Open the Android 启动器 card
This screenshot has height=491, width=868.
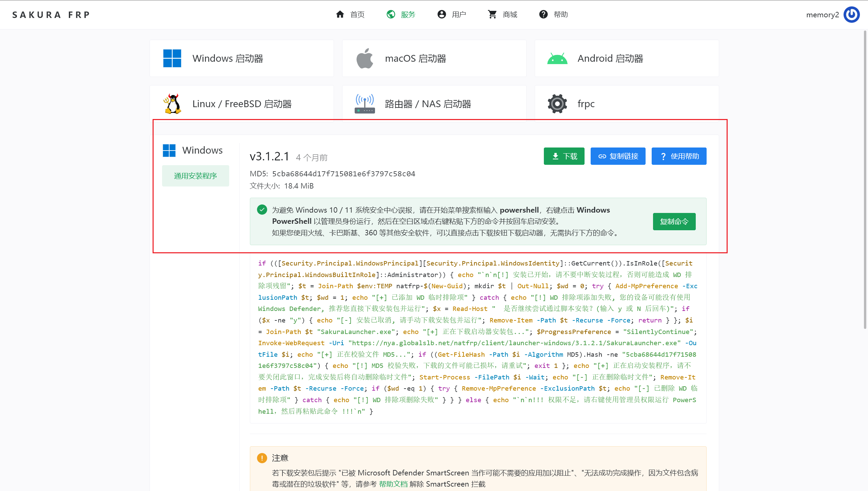coord(627,58)
